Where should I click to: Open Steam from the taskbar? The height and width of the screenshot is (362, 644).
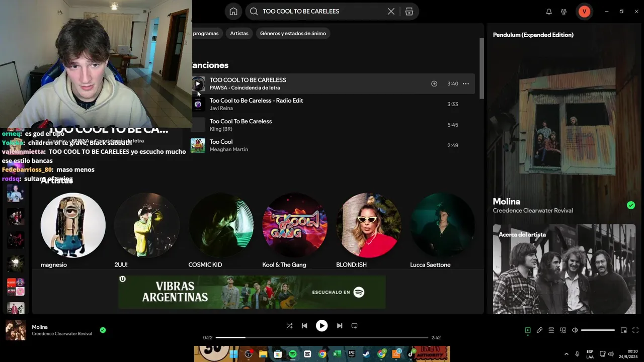click(367, 354)
